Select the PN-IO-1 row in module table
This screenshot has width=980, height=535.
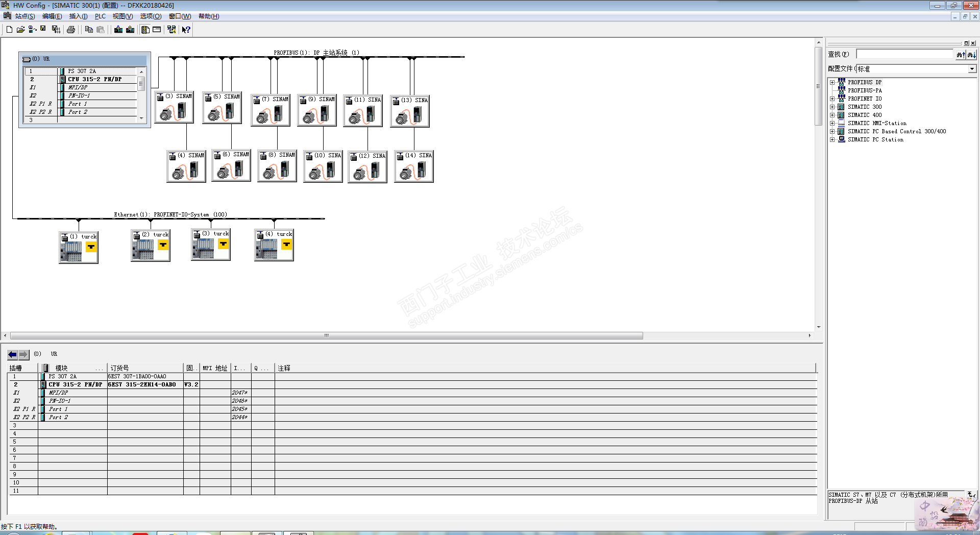[412, 401]
